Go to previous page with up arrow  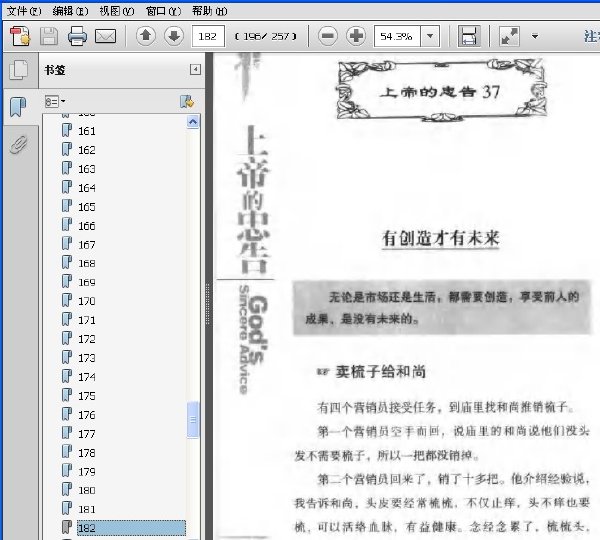tap(146, 36)
